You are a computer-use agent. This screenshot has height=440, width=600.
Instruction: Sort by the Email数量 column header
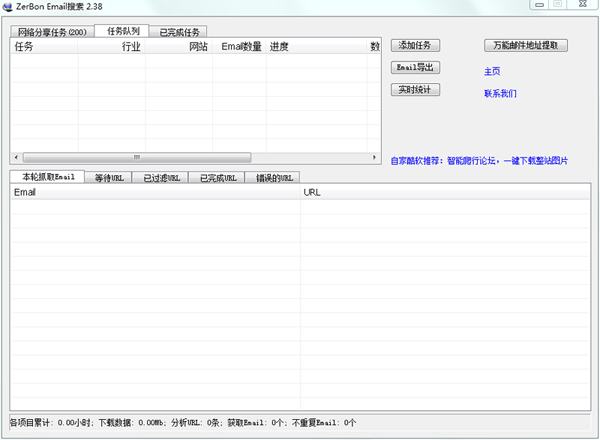point(241,46)
